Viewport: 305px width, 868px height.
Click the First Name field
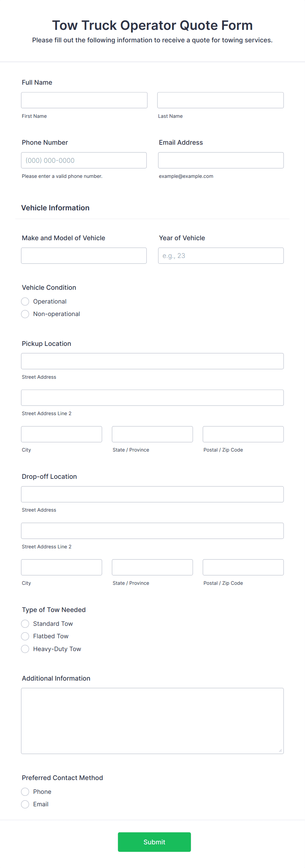84,100
